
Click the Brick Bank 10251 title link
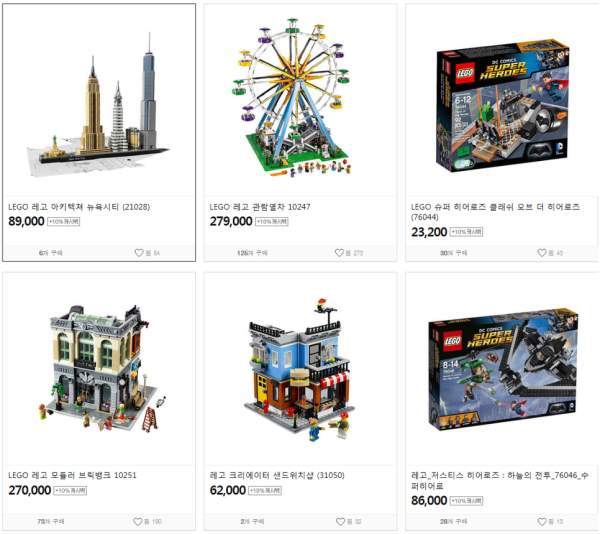coord(72,475)
